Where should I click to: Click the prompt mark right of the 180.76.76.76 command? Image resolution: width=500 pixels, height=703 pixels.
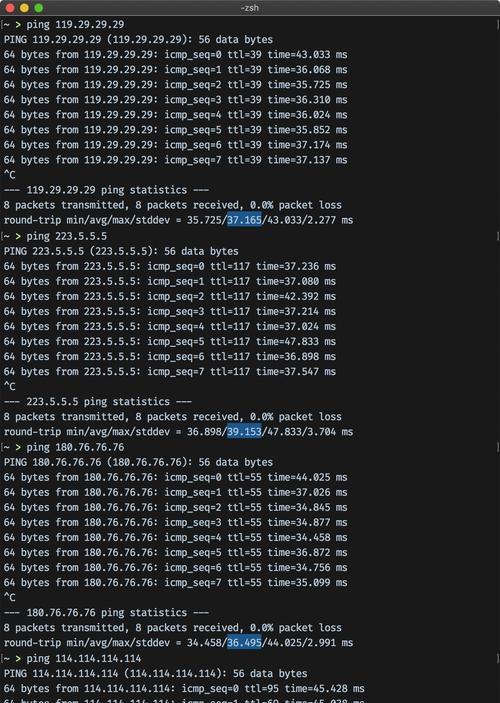tap(498, 447)
